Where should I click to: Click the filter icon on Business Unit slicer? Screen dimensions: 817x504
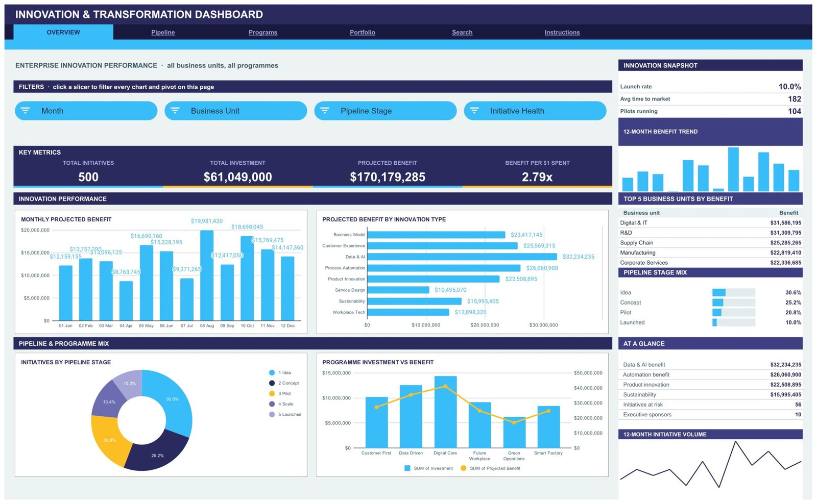click(175, 111)
